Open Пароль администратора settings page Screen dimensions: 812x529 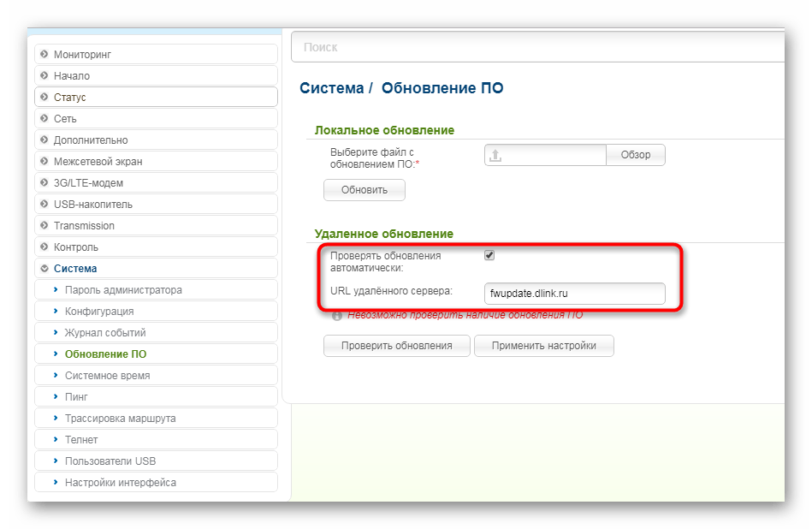click(123, 290)
